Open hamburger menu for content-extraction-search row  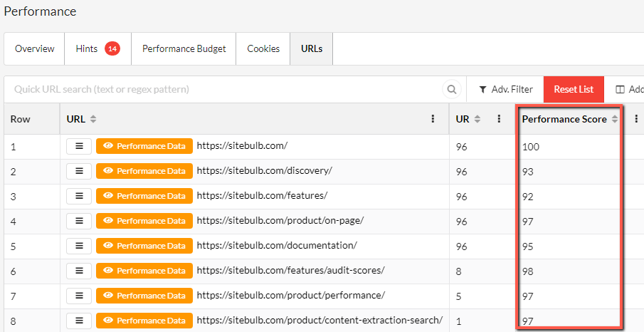pos(79,321)
